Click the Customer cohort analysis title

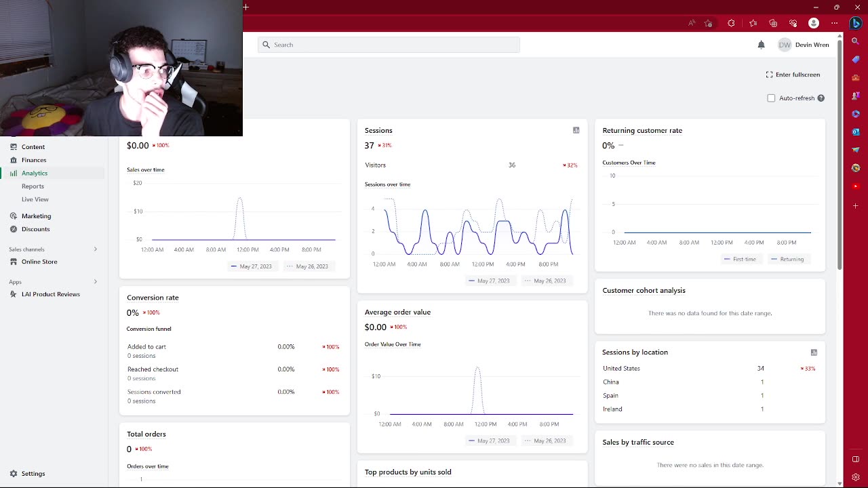644,291
